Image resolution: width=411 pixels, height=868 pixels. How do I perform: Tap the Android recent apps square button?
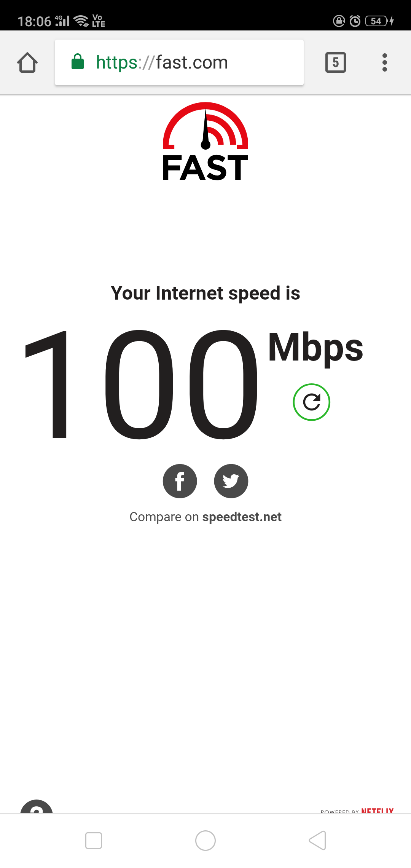pos(94,841)
